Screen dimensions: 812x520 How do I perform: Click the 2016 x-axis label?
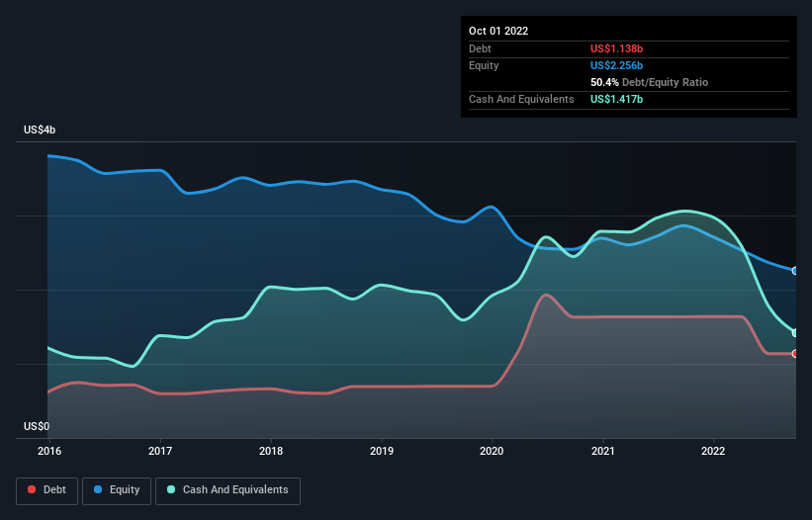(49, 451)
